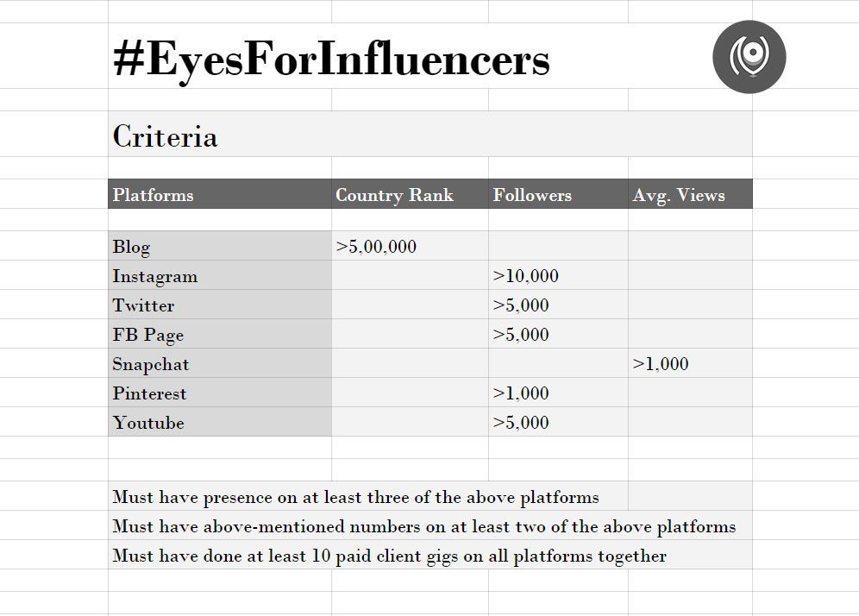Select the Youtube followers >5,000 cell
The image size is (859, 616).
coord(558,421)
